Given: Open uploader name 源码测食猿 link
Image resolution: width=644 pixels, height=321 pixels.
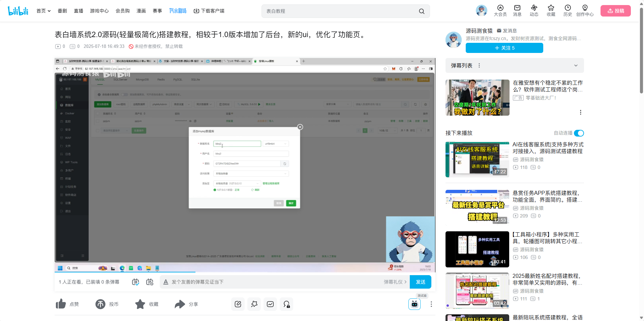Looking at the screenshot, I should pyautogui.click(x=479, y=31).
